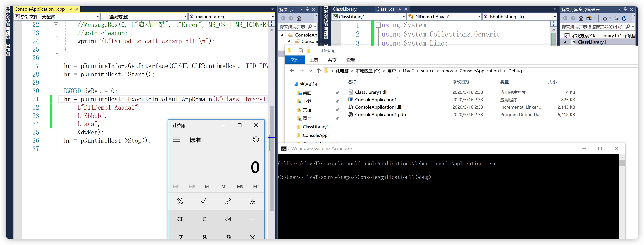This screenshot has height=245, width=644.
Task: Click the cmd window scrollbar thumb
Action: tap(622, 163)
